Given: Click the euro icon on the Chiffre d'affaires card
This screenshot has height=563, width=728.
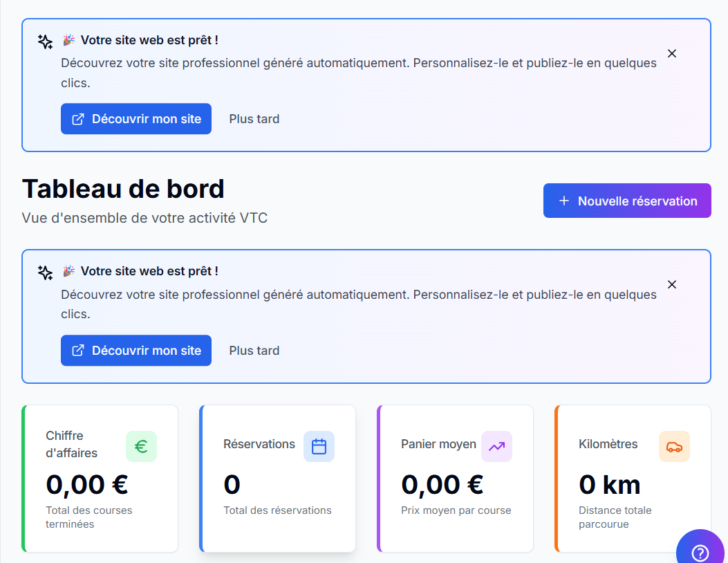Looking at the screenshot, I should 141,446.
